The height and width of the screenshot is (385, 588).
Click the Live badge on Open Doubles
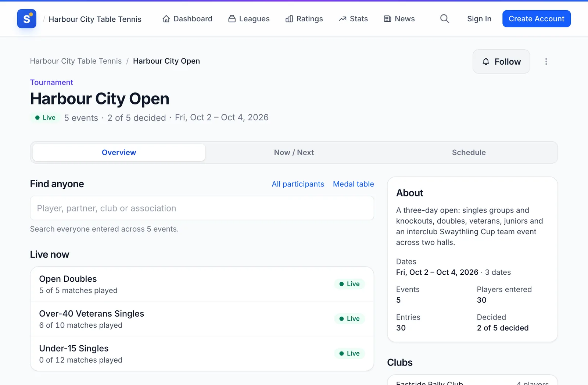click(x=349, y=284)
